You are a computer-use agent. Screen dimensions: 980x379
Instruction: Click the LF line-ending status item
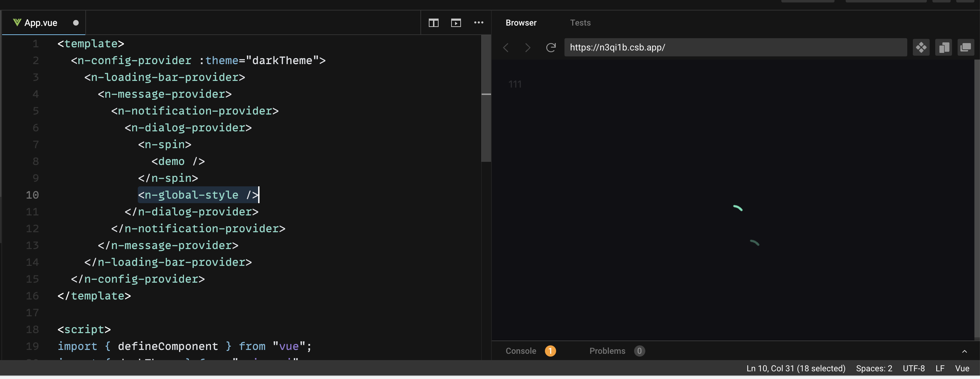(x=940, y=368)
